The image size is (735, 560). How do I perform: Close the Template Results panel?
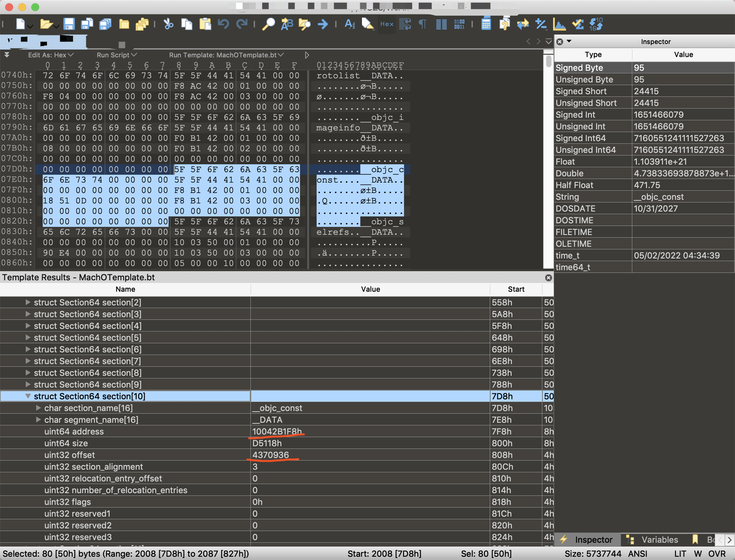click(x=548, y=278)
